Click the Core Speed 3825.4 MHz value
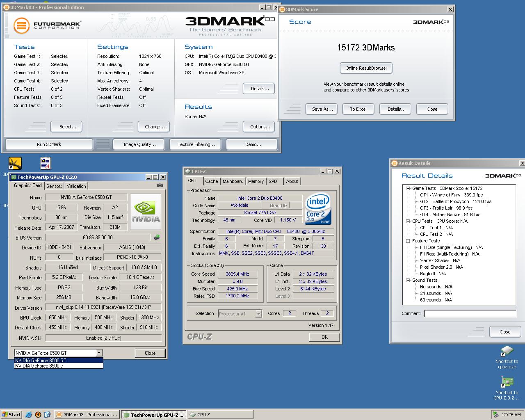 tap(237, 274)
